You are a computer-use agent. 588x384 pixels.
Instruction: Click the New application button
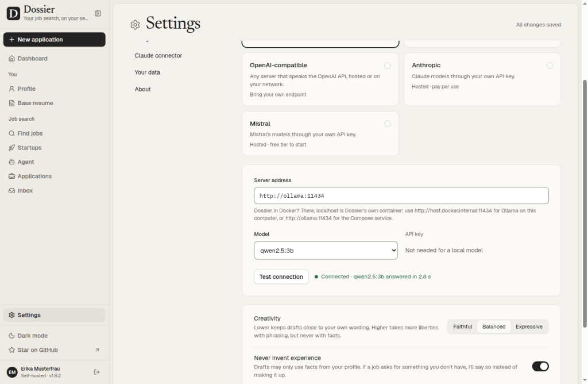point(55,40)
